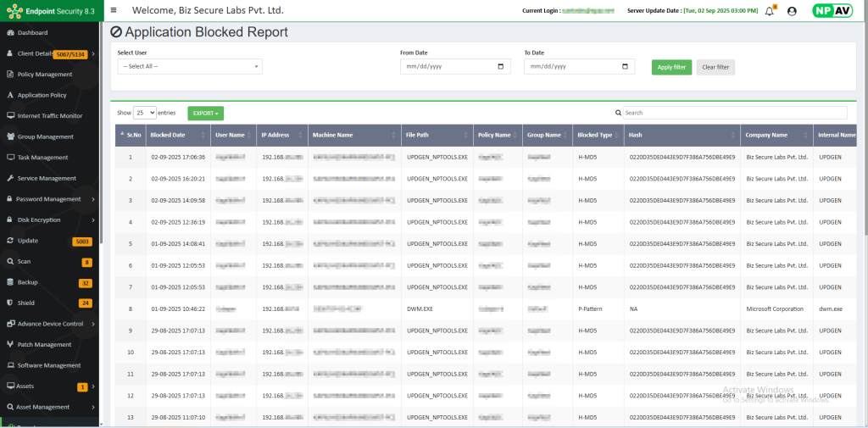The width and height of the screenshot is (868, 428).
Task: Click the Backup sidebar icon
Action: pos(9,282)
